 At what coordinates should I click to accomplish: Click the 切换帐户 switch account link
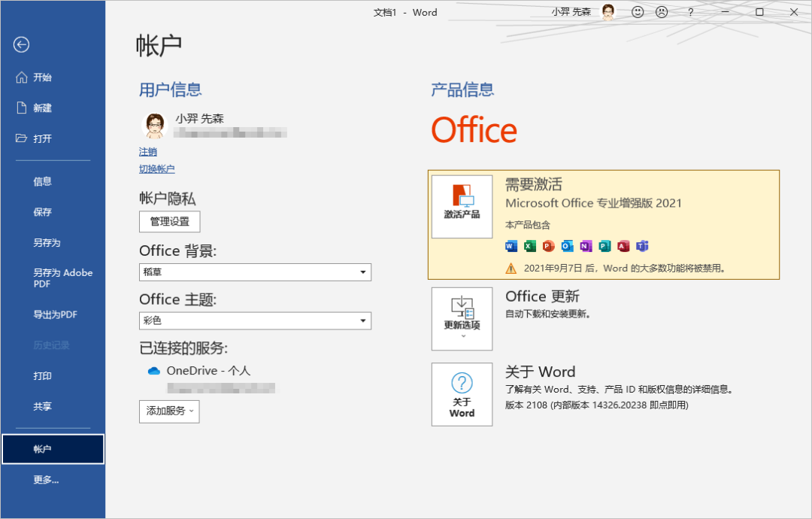[x=157, y=168]
